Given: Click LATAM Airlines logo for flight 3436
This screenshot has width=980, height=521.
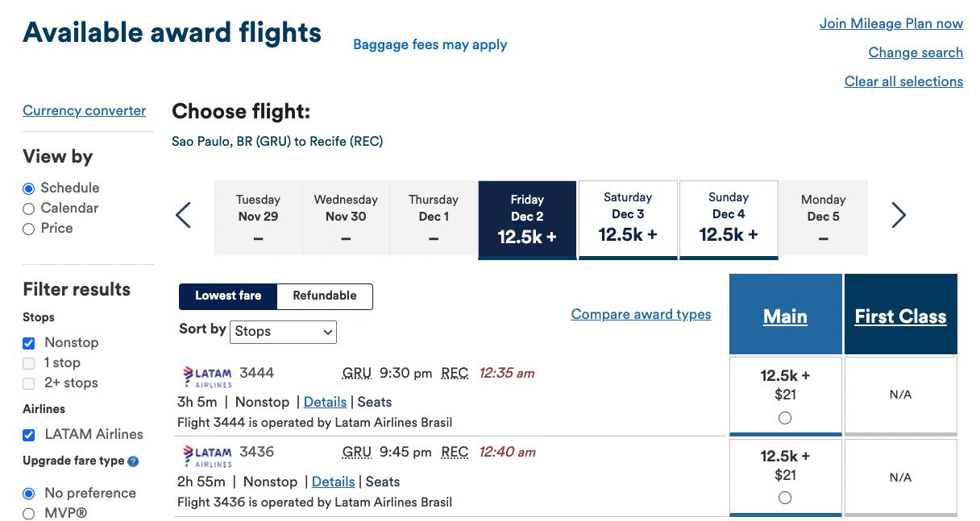Looking at the screenshot, I should (x=207, y=456).
